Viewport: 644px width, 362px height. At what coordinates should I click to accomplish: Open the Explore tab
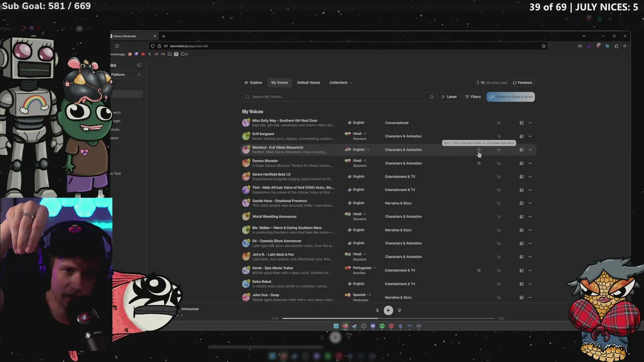253,82
